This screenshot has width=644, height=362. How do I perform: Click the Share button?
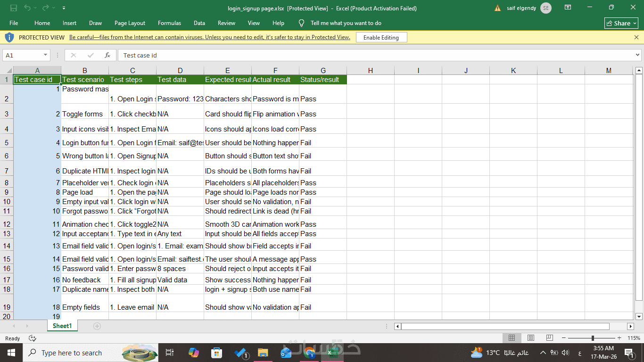621,23
